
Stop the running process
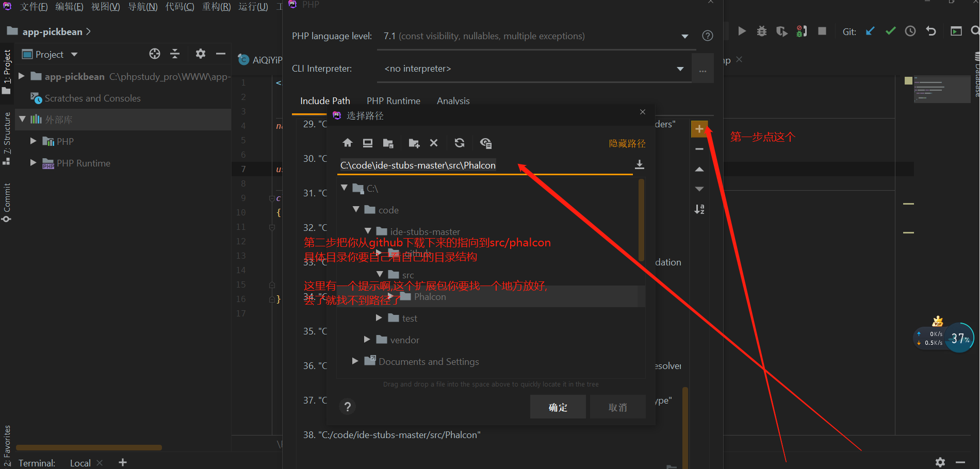822,31
